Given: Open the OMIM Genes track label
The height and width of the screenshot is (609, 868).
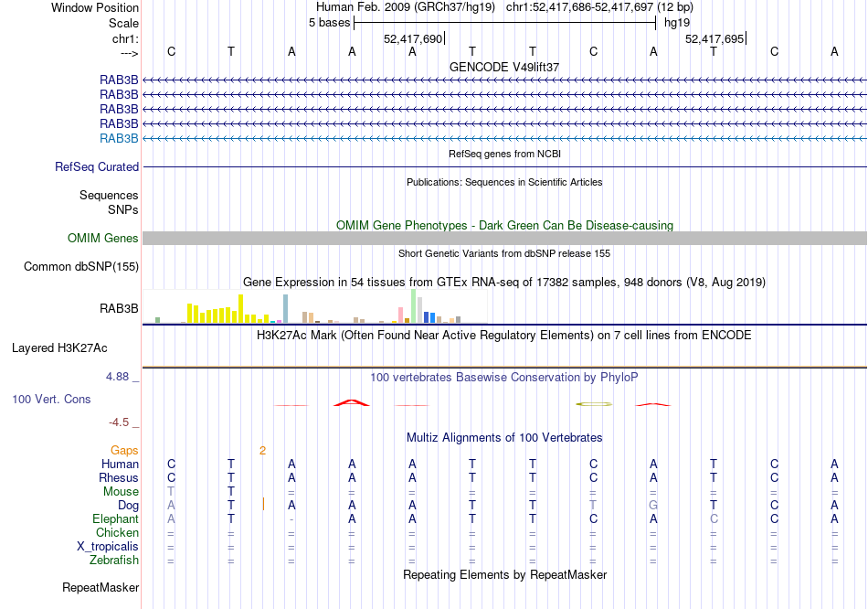Looking at the screenshot, I should click(103, 239).
